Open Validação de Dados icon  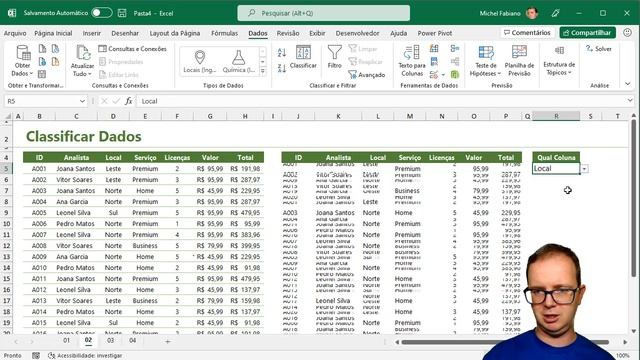click(x=434, y=75)
